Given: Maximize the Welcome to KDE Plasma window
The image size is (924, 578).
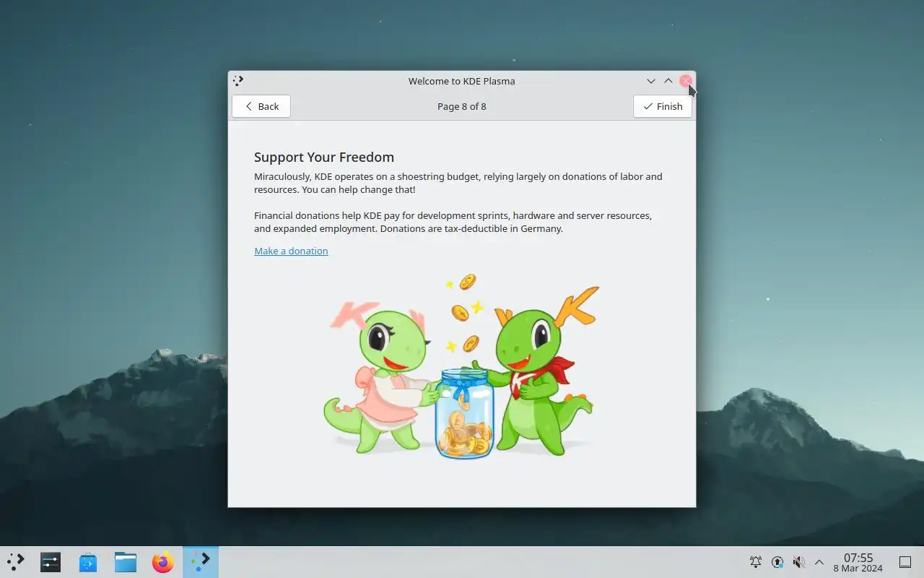Looking at the screenshot, I should tap(668, 81).
